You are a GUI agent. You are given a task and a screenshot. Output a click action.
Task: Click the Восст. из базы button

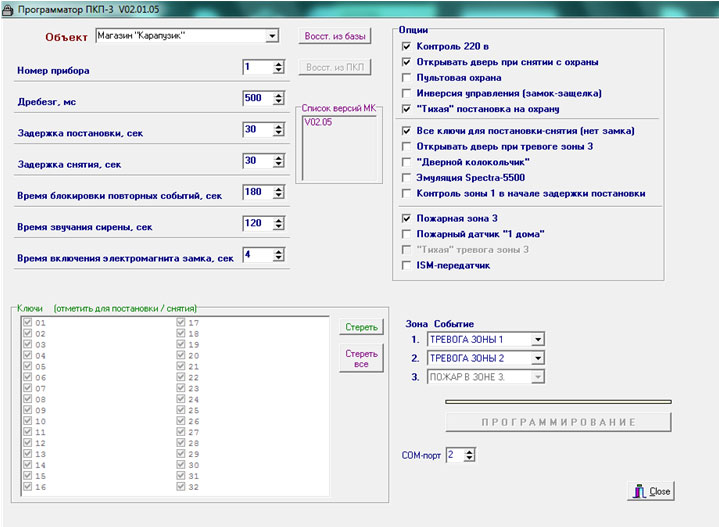tap(335, 36)
